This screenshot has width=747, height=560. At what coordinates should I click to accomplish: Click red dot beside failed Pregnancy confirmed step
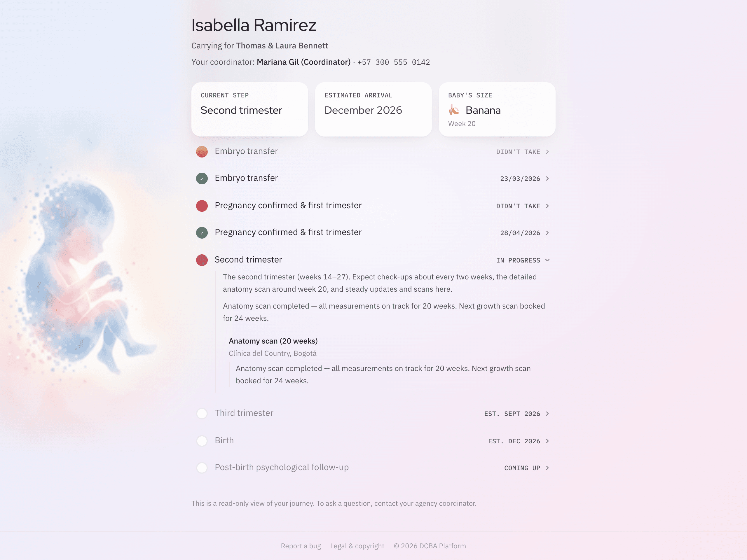coord(202,206)
